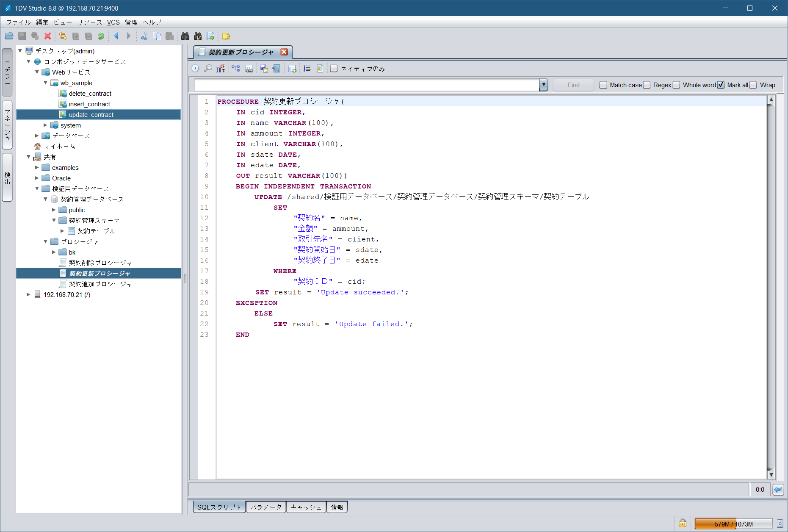788x532 pixels.
Task: Click the document page icon in editor toolbar
Action: tap(320, 69)
